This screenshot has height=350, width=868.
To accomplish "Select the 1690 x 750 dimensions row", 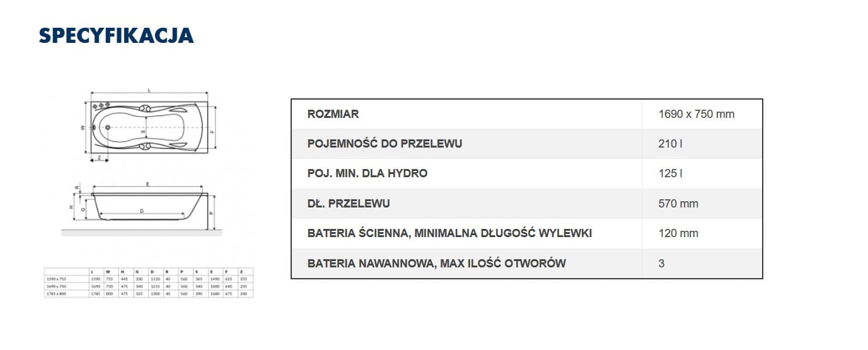I will [149, 286].
